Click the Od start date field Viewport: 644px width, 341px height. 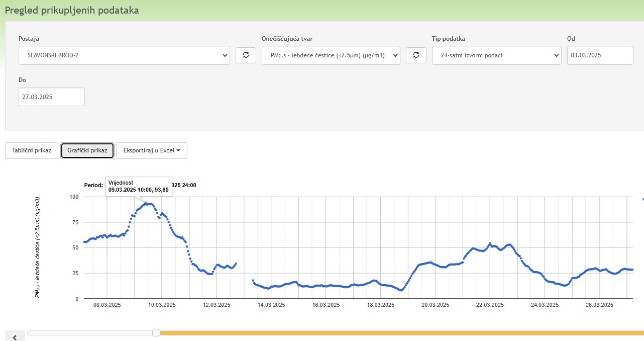(x=600, y=55)
